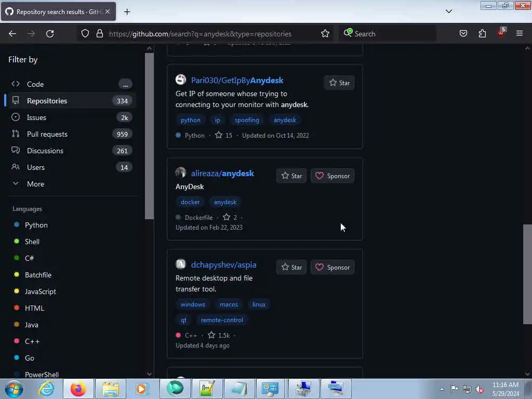Switch to Firefox in taskbar
The image size is (532, 399).
tap(78, 389)
